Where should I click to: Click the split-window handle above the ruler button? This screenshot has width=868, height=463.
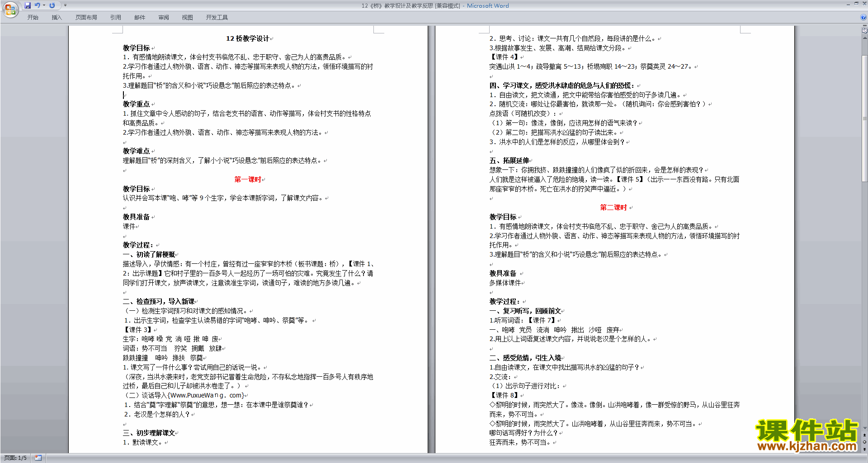coord(865,26)
